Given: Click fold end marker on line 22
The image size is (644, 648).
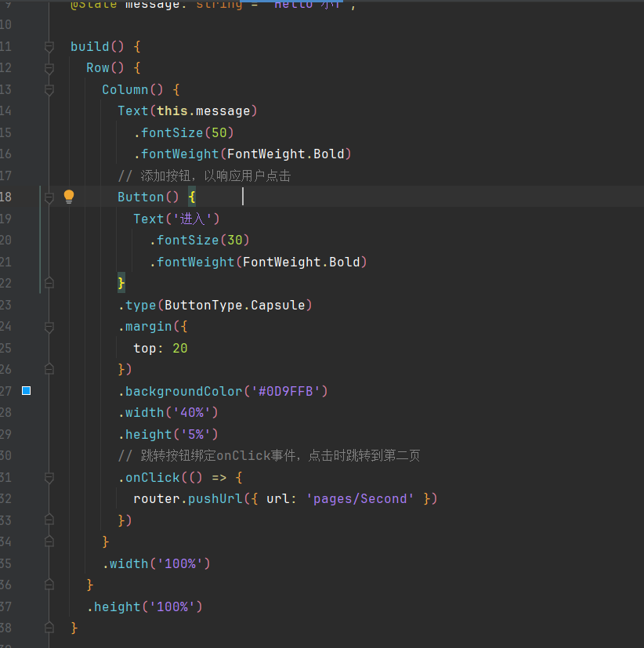Looking at the screenshot, I should tap(49, 283).
